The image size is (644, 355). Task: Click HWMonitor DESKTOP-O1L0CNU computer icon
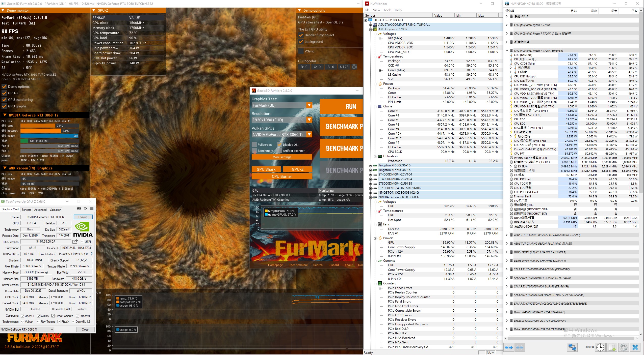pos(370,20)
